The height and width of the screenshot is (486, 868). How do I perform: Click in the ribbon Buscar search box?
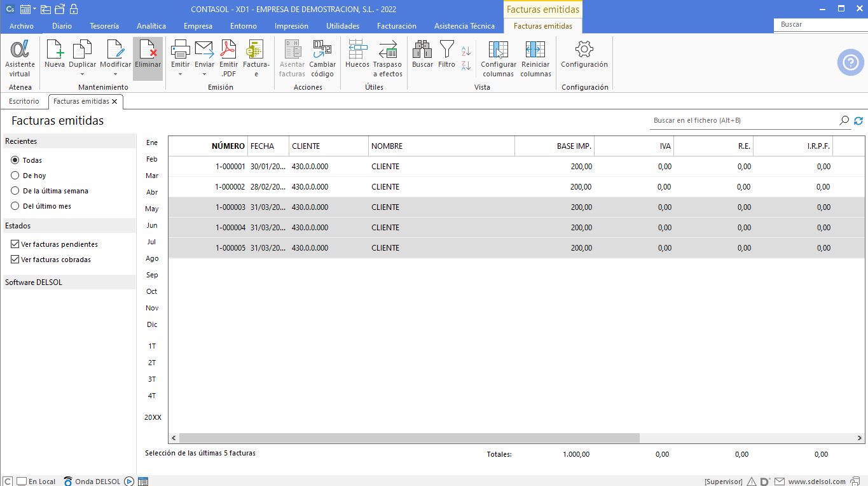820,24
